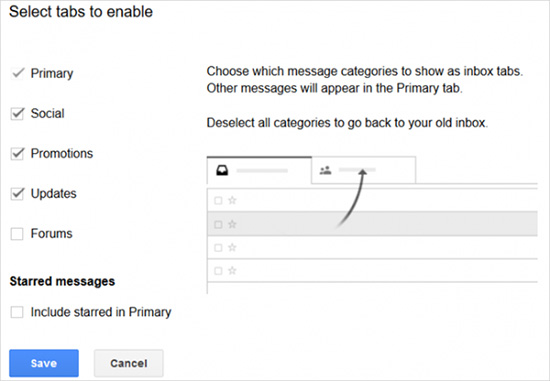Click the Cancel button

(129, 363)
